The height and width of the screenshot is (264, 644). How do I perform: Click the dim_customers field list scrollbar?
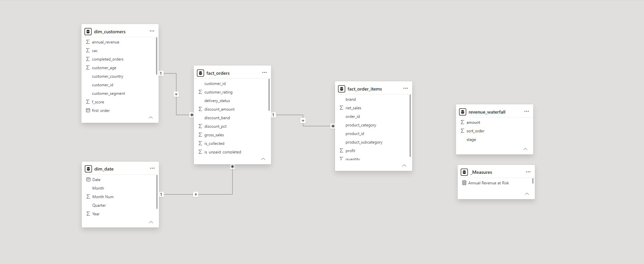(157, 56)
